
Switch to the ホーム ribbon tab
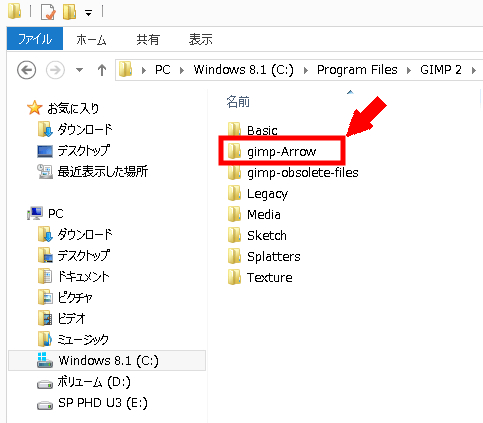[x=91, y=40]
